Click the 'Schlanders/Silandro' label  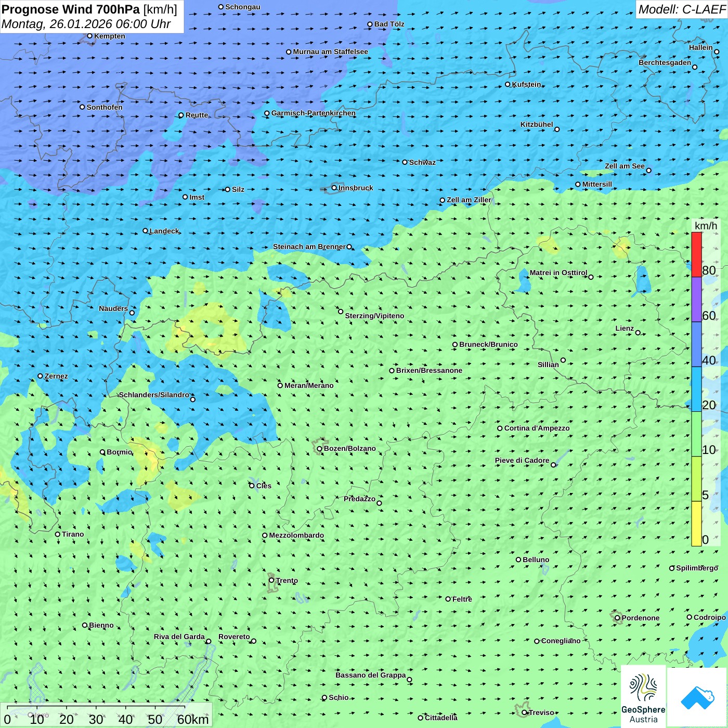(x=154, y=395)
